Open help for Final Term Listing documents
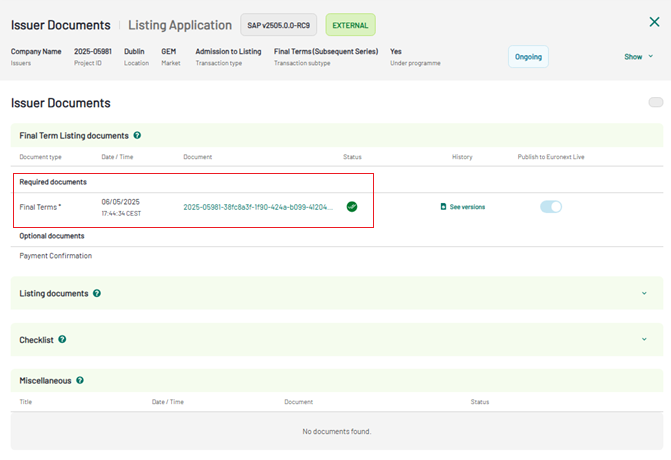 137,135
